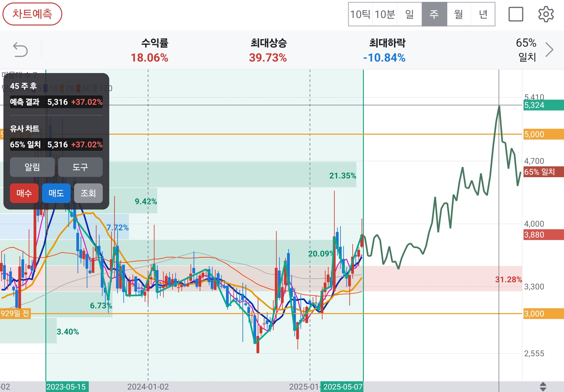The image size is (564, 392).
Task: Switch to the 일 daily tab
Action: (x=410, y=14)
